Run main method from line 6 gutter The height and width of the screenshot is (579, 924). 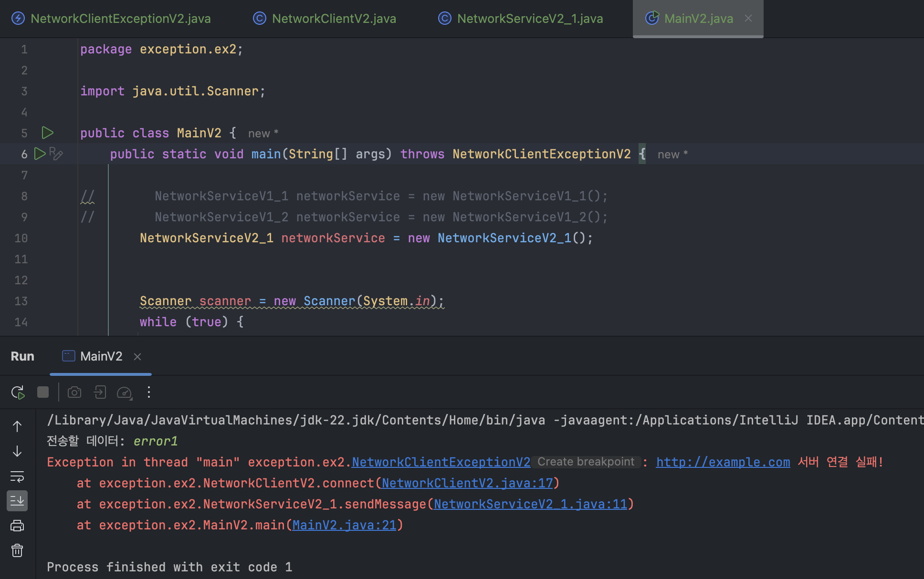tap(40, 154)
